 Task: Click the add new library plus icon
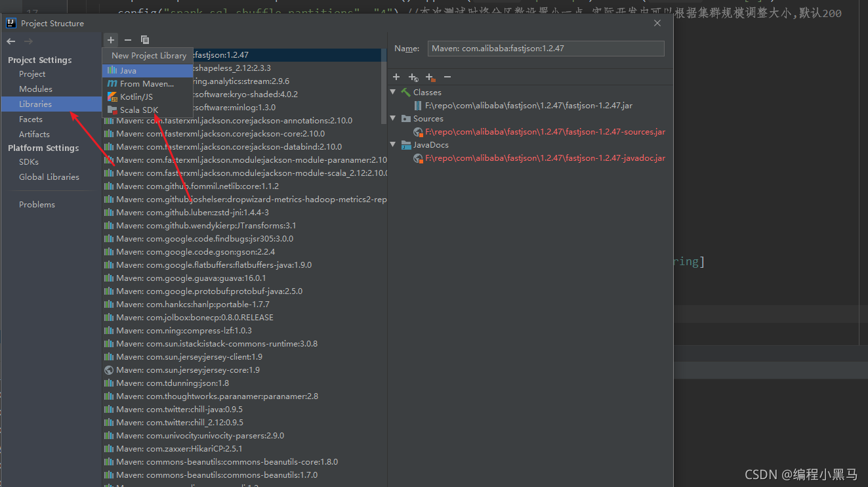[111, 40]
